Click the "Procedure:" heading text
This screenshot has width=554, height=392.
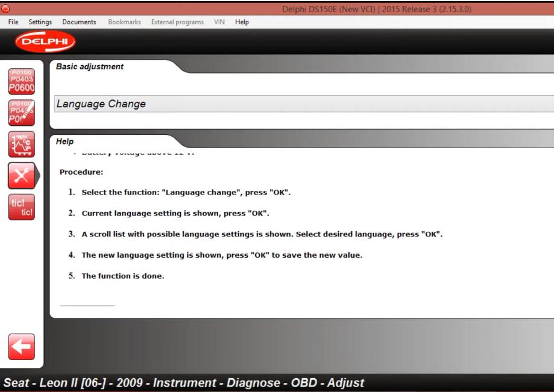pyautogui.click(x=81, y=172)
